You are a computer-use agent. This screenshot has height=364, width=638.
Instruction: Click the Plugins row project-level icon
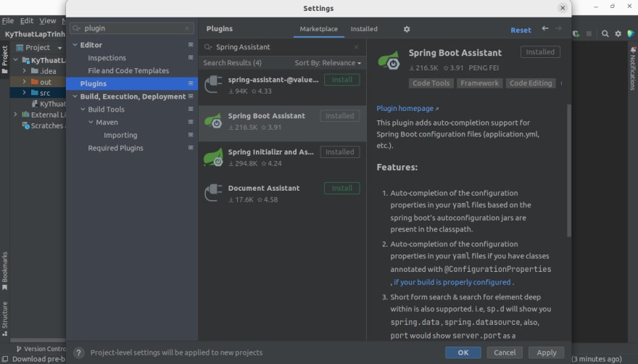[191, 83]
